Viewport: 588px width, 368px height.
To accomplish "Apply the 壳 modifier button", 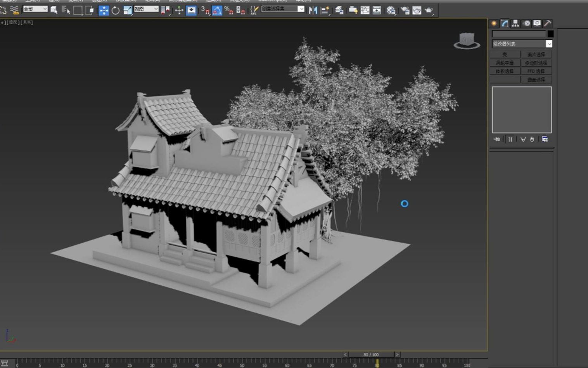I will pyautogui.click(x=505, y=55).
